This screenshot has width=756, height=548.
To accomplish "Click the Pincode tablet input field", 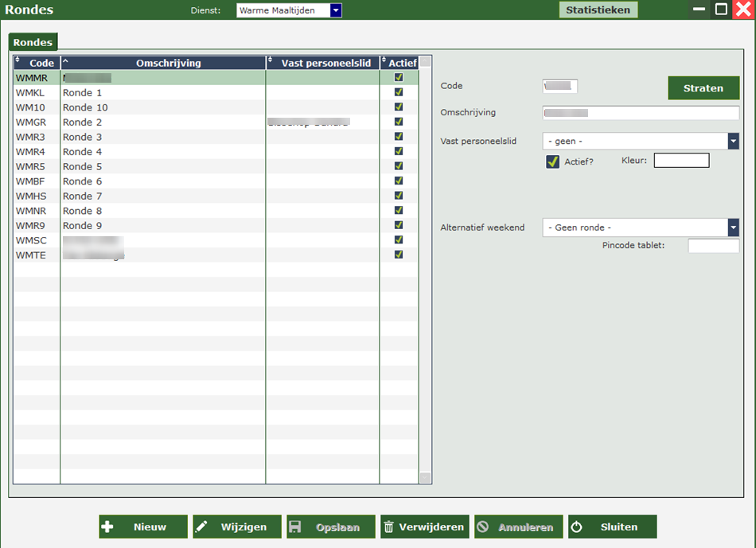I will point(713,246).
